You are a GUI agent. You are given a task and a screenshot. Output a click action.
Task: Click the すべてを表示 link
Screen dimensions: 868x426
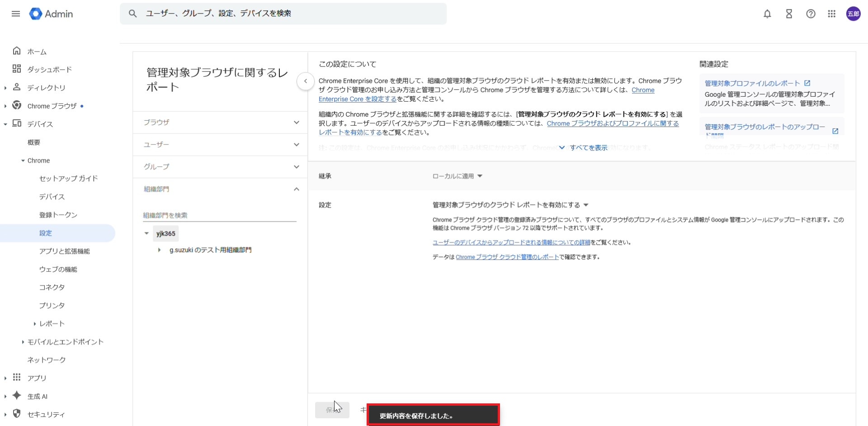pyautogui.click(x=588, y=148)
